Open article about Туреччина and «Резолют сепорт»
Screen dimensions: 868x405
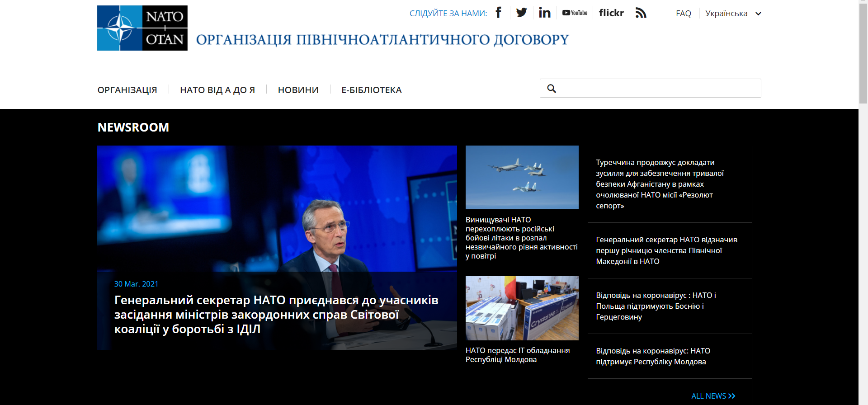[660, 184]
